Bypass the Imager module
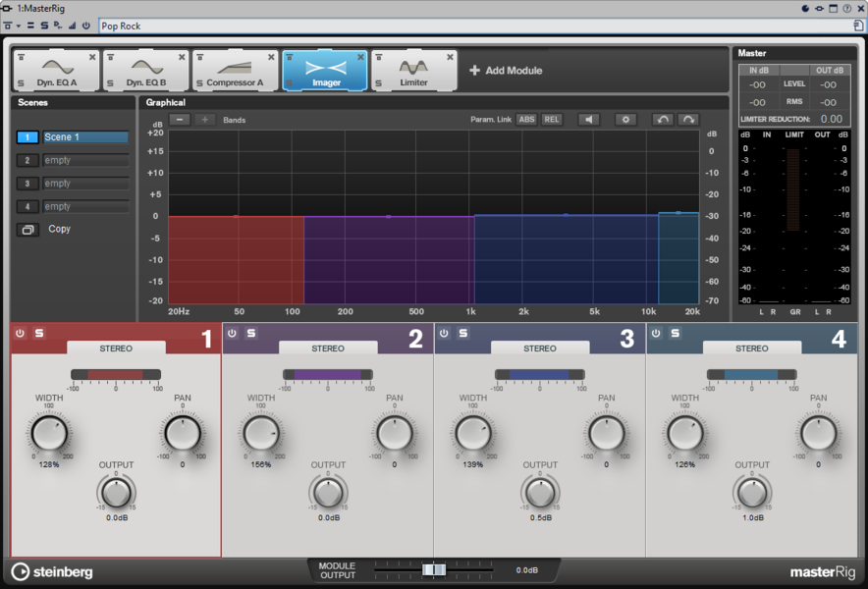868x589 pixels. point(290,57)
